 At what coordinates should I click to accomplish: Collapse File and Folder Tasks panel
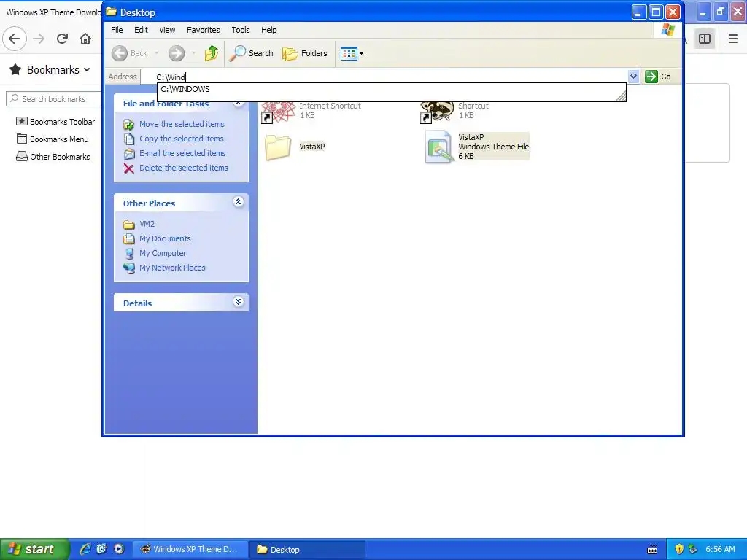[x=239, y=104]
